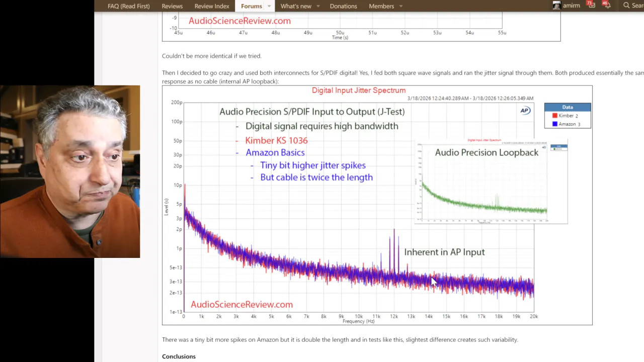Screen dimensions: 644x362
Task: Open the Review Index link
Action: pos(211,6)
